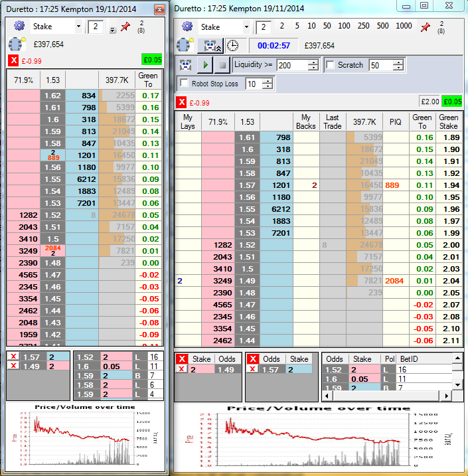468x476 pixels.
Task: Select the 500 quick stake button
Action: [x=383, y=26]
